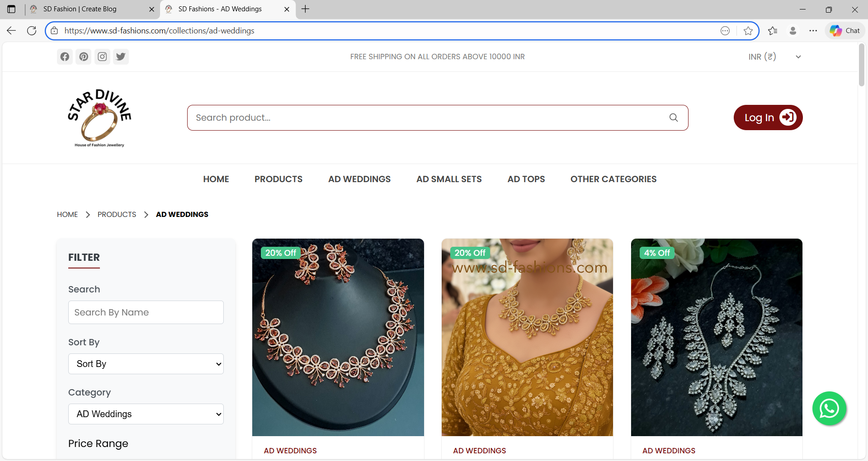868x461 pixels.
Task: Click the browser profile icon
Action: click(793, 30)
